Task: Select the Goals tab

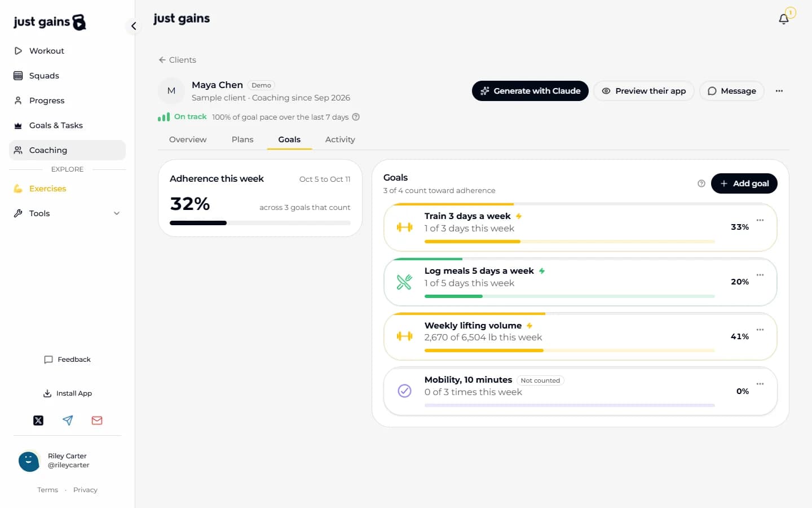Action: 289,139
